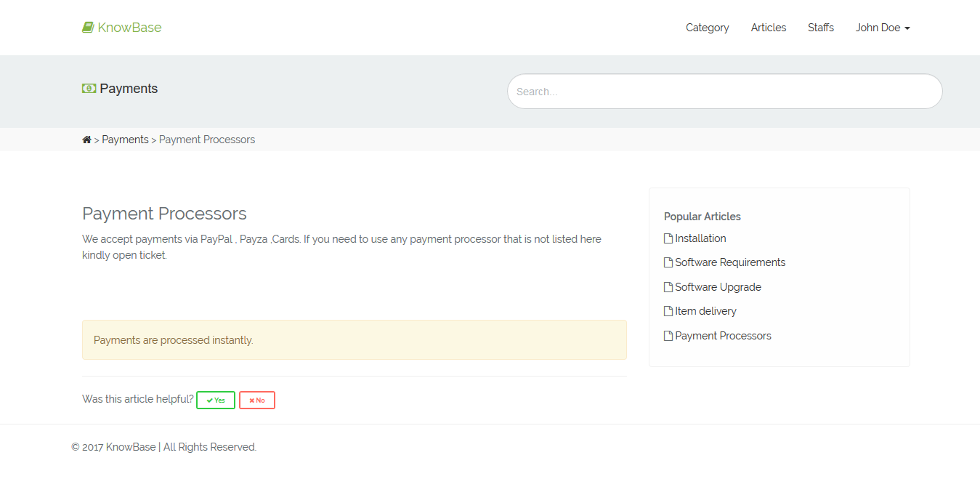The height and width of the screenshot is (479, 980).
Task: Mark article helpful with Yes button
Action: 216,400
